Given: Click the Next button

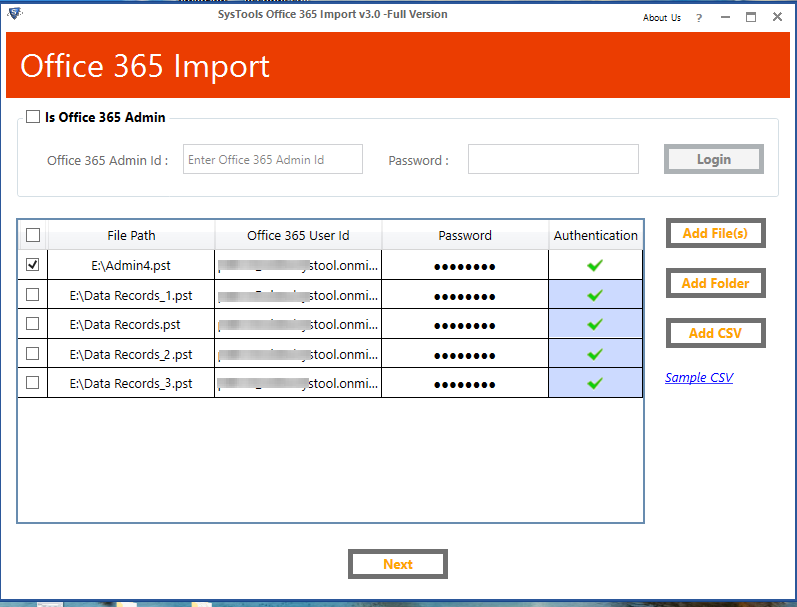Looking at the screenshot, I should coord(397,564).
